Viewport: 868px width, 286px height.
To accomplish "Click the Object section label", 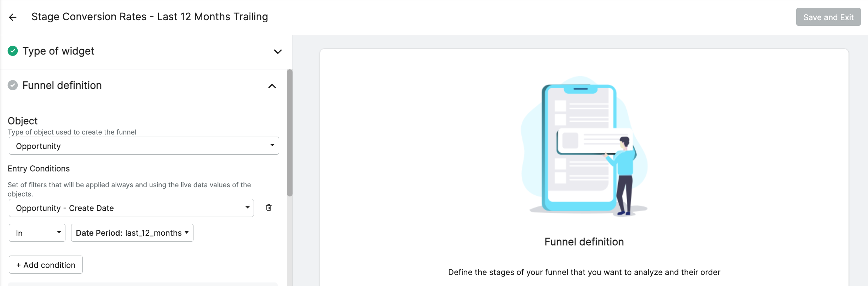I will coord(23,121).
